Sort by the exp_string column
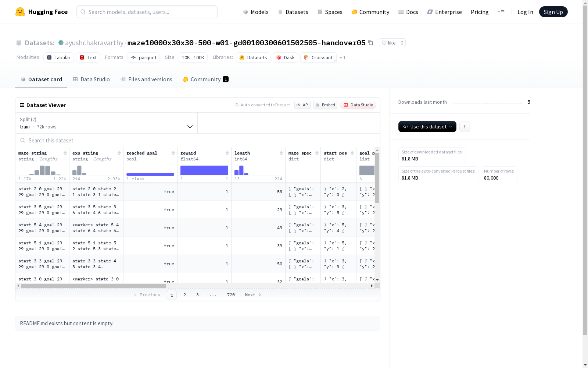The height and width of the screenshot is (368, 588). coord(119,153)
